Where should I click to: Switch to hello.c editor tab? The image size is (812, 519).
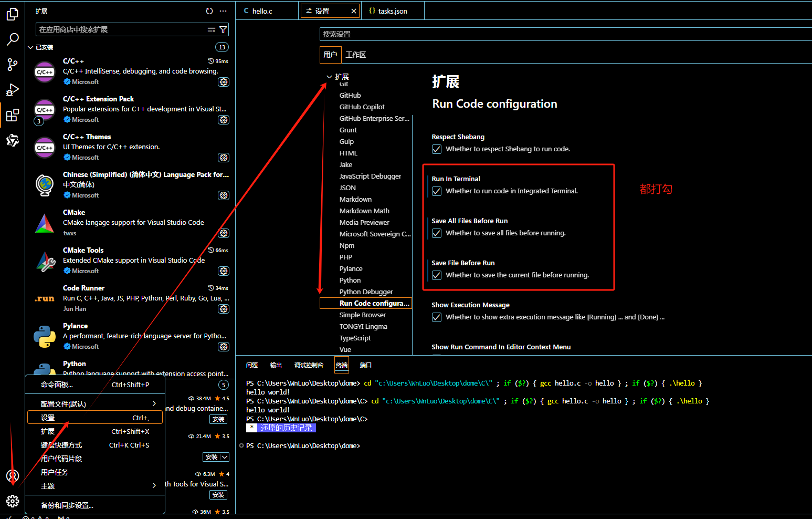pyautogui.click(x=267, y=11)
